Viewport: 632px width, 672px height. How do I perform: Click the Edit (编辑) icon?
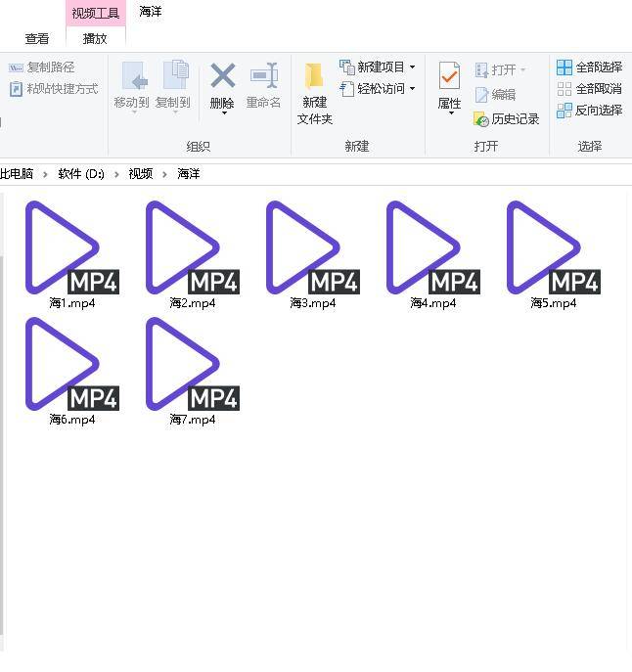[x=481, y=94]
